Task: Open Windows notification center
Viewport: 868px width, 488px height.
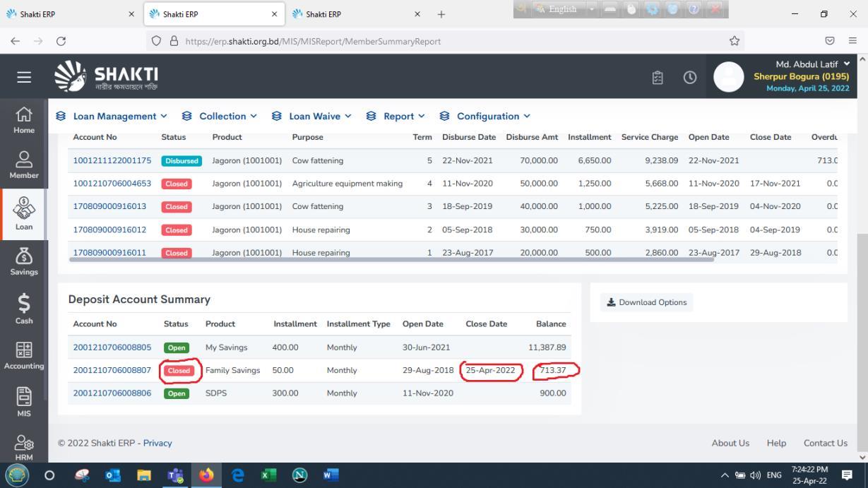Action: click(847, 475)
